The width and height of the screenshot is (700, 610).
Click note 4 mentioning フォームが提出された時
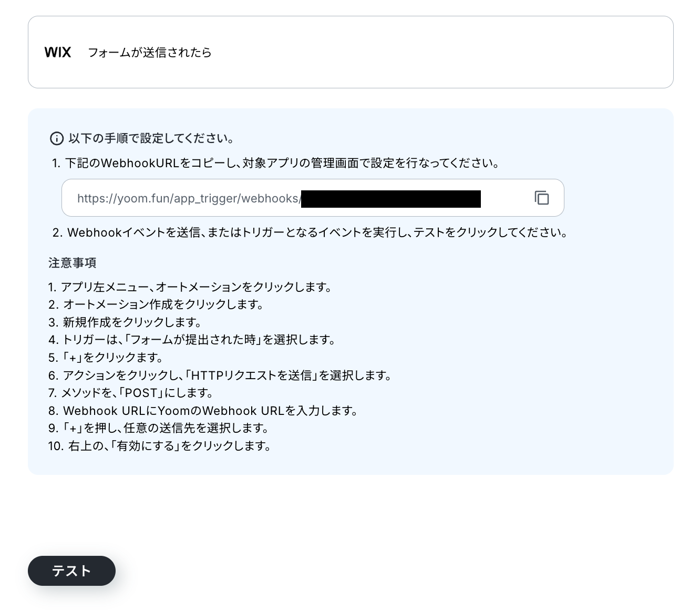[x=192, y=340]
